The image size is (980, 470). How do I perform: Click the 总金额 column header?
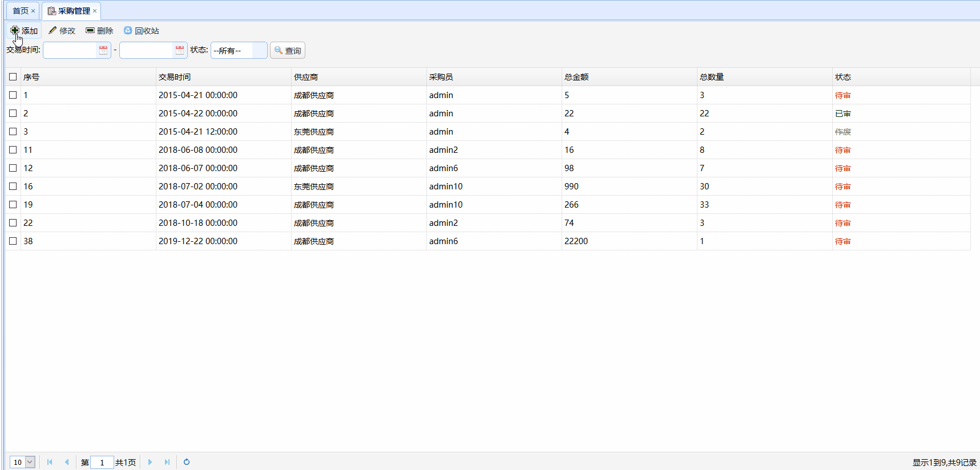630,77
